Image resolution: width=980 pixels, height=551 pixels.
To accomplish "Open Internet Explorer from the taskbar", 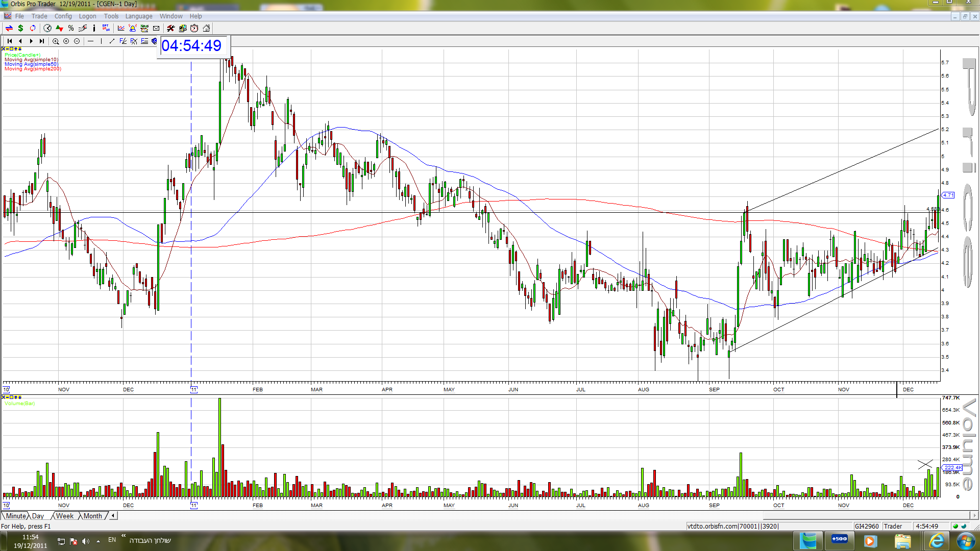I will coord(937,541).
